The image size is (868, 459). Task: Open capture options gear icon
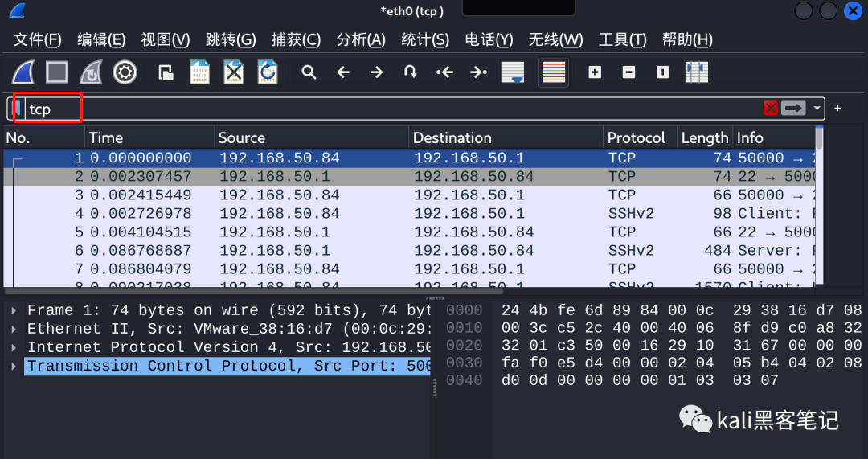click(x=125, y=72)
